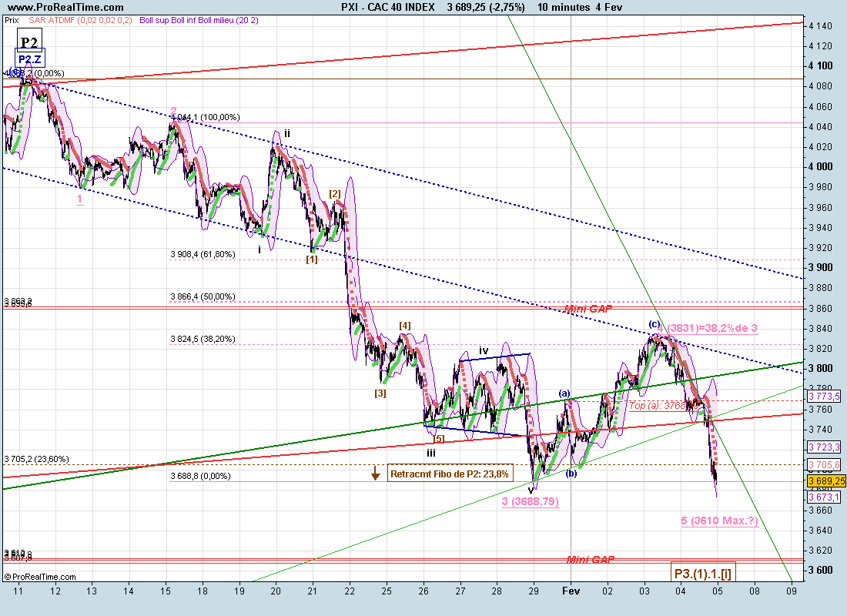Click the 'Top (a): 3768' red annotation

[656, 405]
